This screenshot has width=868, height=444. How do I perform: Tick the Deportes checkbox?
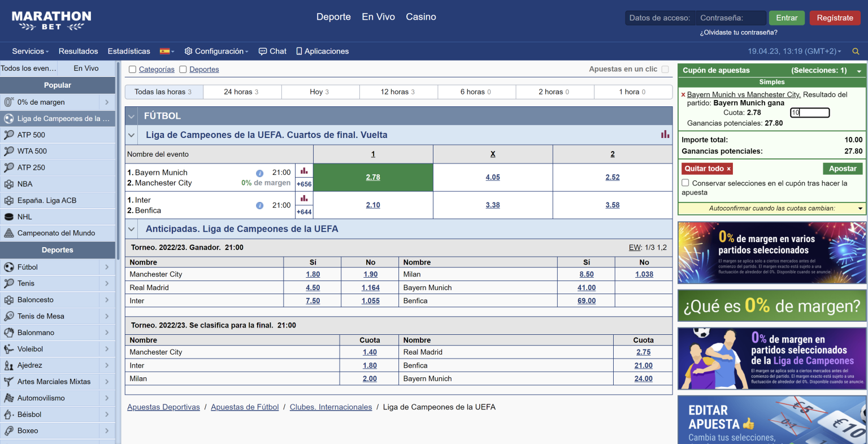[183, 70]
